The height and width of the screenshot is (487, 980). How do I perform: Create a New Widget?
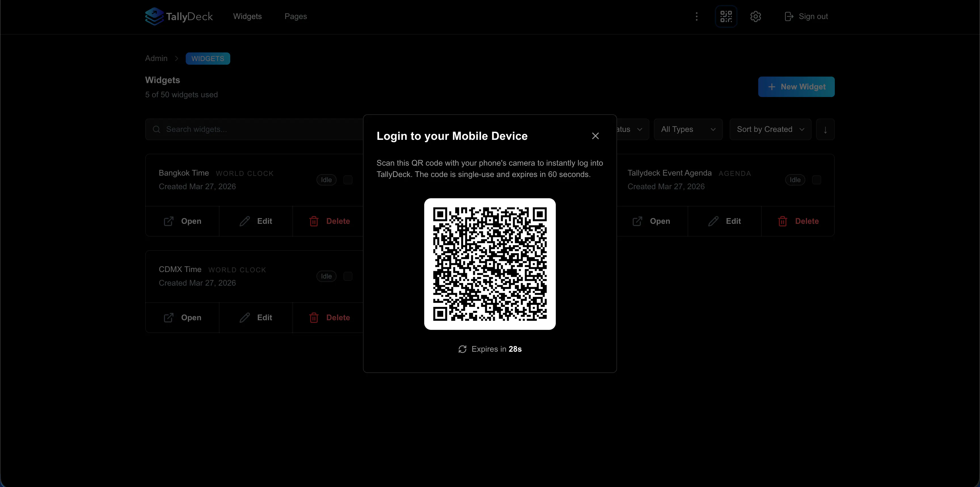coord(796,87)
